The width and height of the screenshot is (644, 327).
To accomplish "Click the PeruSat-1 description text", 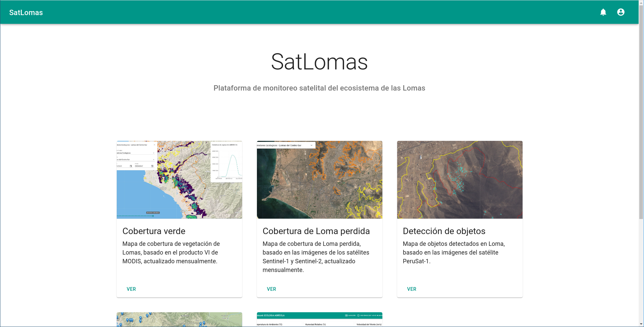I will tap(454, 253).
